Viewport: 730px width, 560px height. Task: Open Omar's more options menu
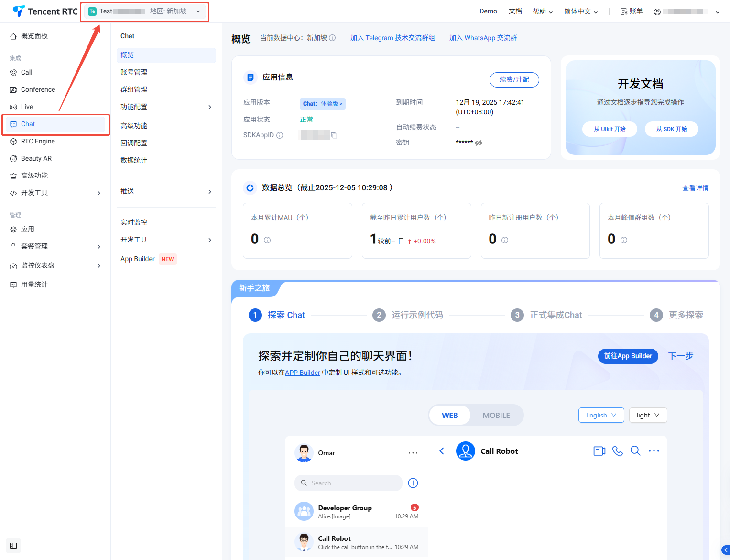pos(413,453)
